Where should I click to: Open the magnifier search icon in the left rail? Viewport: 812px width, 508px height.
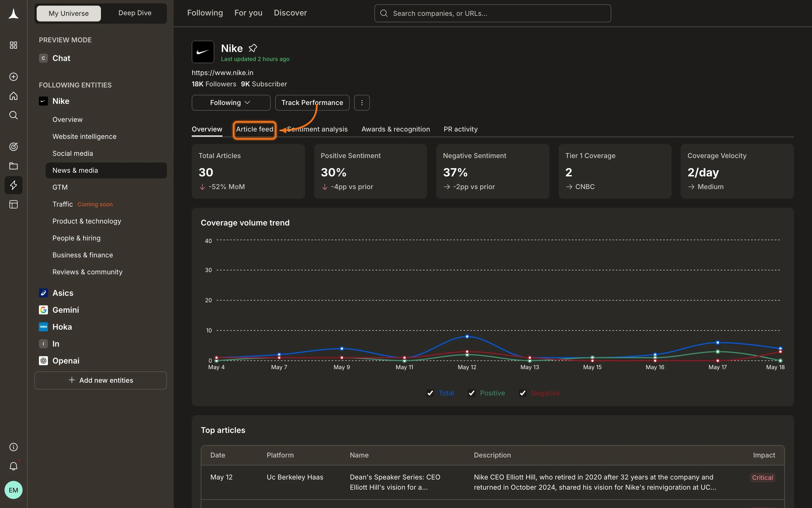14,115
